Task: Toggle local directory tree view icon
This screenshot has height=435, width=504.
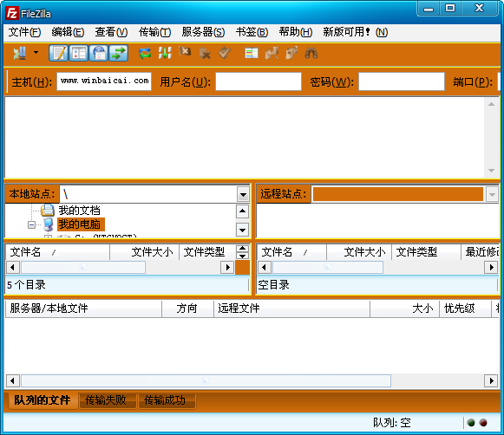Action: pyautogui.click(x=79, y=53)
